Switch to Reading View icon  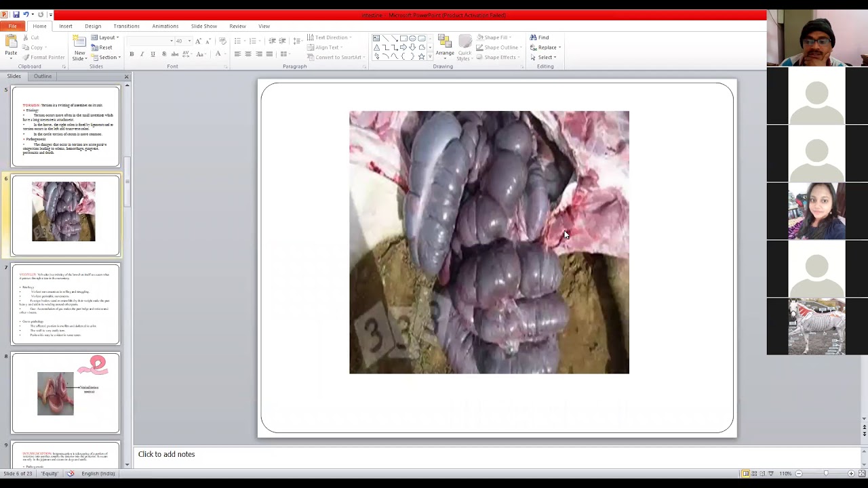[763, 474]
